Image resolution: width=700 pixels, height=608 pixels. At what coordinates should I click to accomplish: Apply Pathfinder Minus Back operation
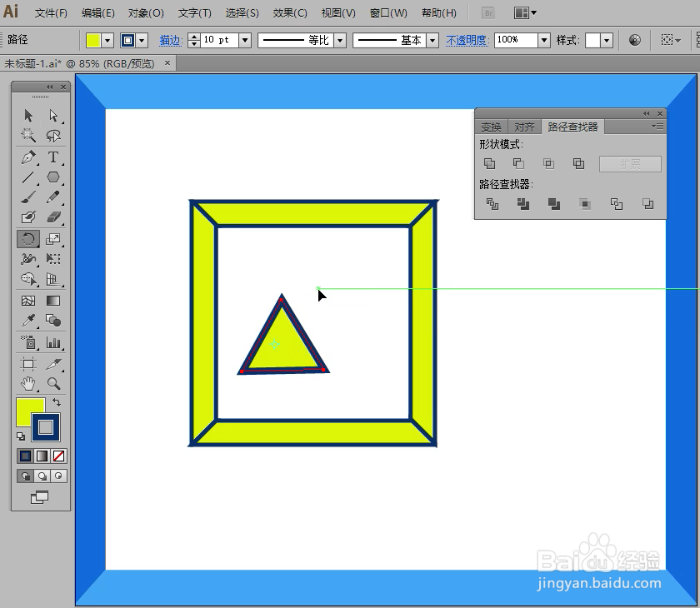tap(647, 204)
